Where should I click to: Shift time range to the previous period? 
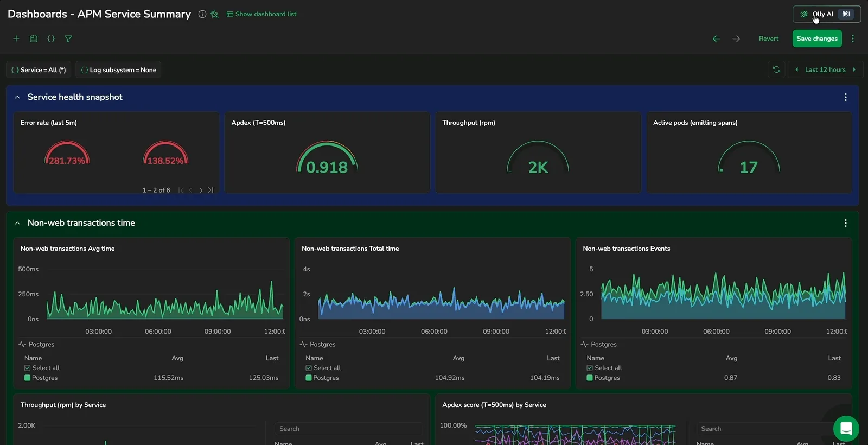(796, 69)
